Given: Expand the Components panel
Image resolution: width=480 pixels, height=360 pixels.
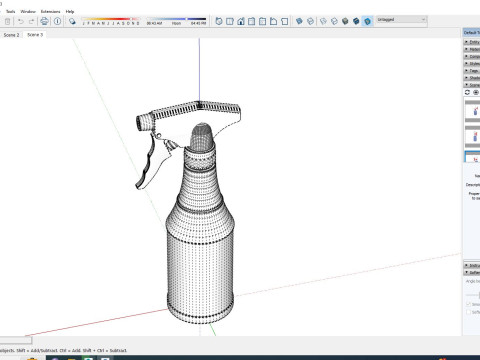Looking at the screenshot, I should click(x=472, y=56).
